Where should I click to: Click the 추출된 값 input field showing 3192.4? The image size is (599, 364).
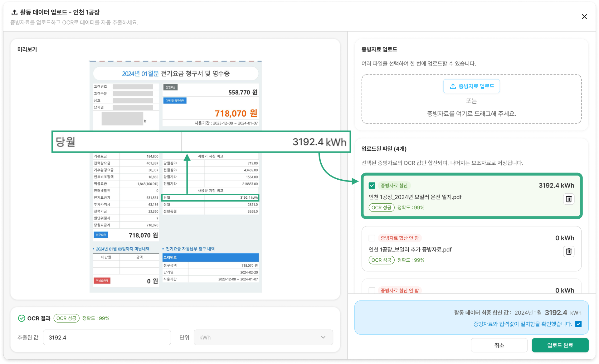coord(107,337)
